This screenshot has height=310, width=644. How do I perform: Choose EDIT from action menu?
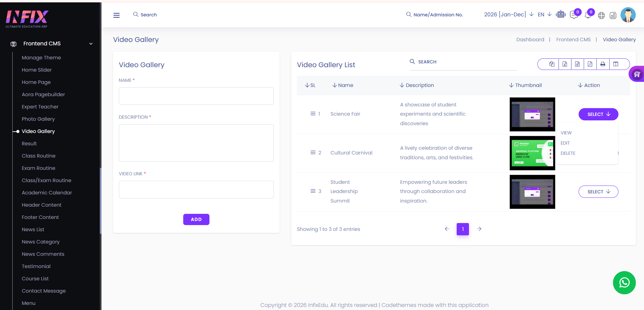pyautogui.click(x=565, y=143)
